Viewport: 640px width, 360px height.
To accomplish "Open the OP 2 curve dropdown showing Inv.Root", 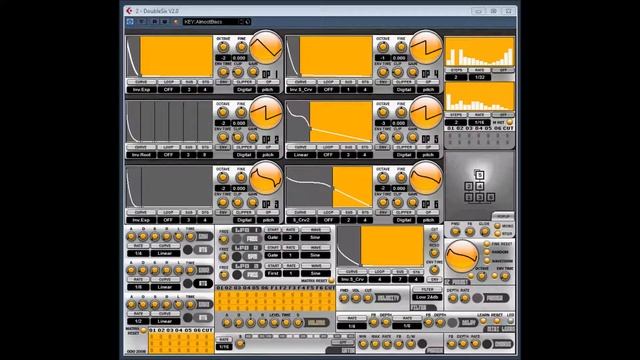I will click(141, 155).
